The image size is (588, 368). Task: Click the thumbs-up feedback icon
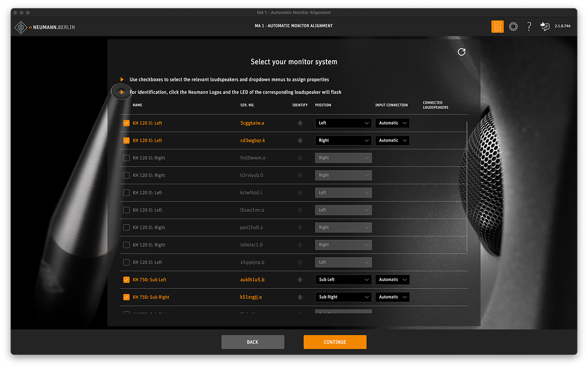[x=545, y=27]
